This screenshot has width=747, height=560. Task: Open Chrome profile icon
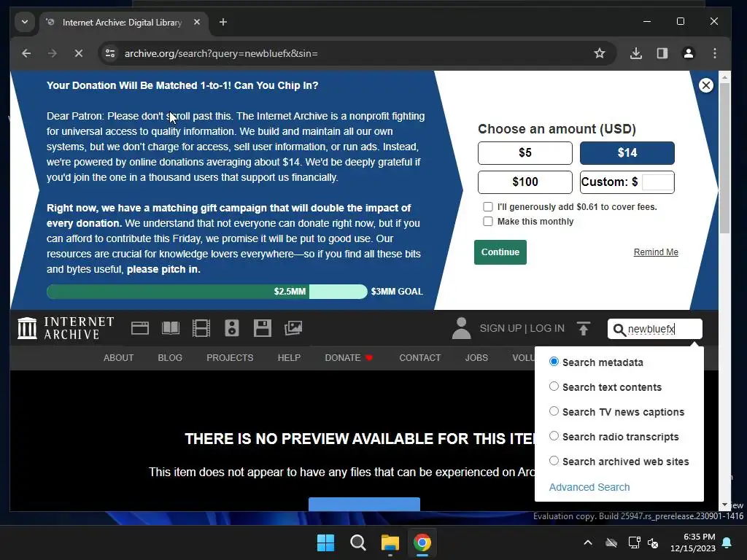689,53
